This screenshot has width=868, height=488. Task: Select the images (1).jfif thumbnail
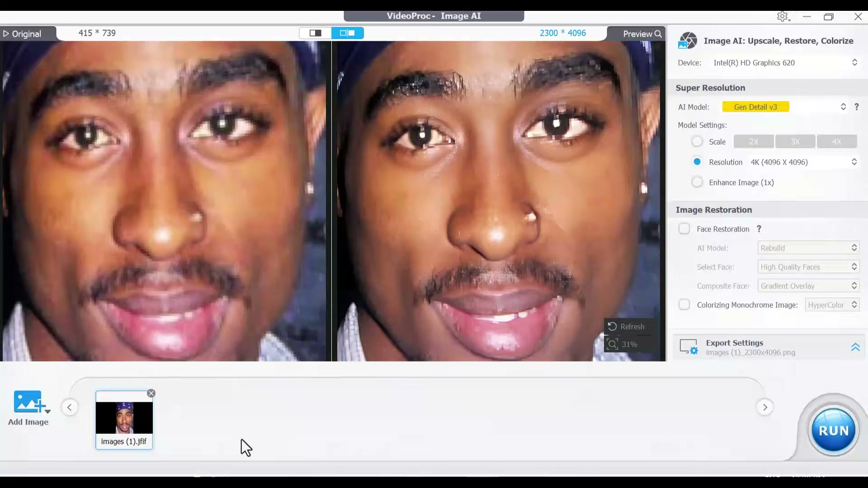(x=124, y=420)
